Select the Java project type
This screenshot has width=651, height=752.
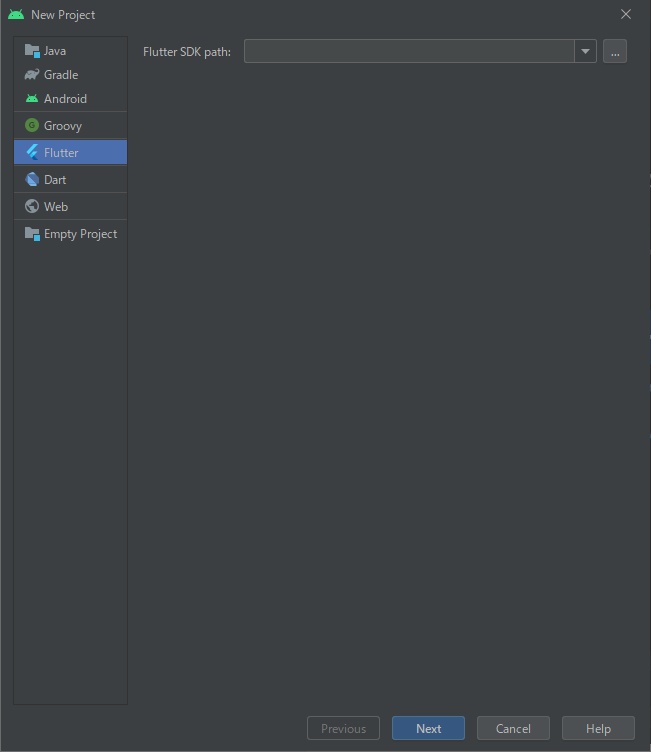click(x=71, y=51)
